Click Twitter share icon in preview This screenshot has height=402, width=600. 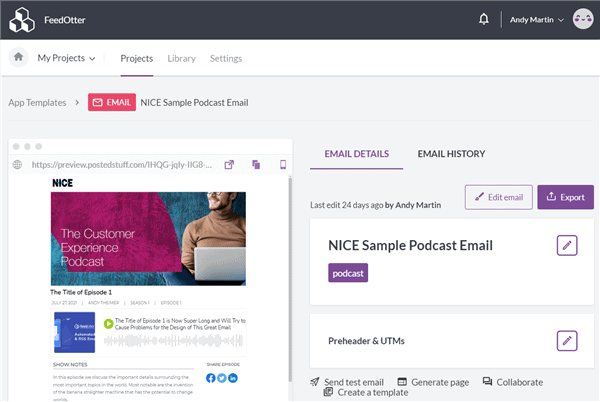click(222, 378)
